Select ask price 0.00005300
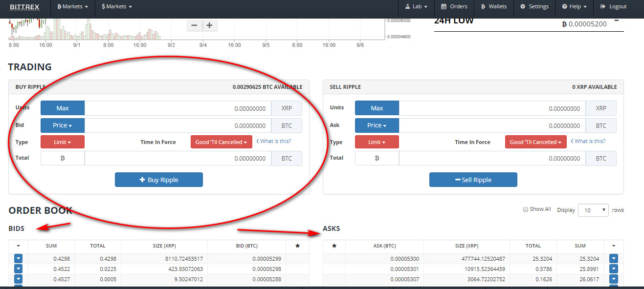 click(x=405, y=259)
